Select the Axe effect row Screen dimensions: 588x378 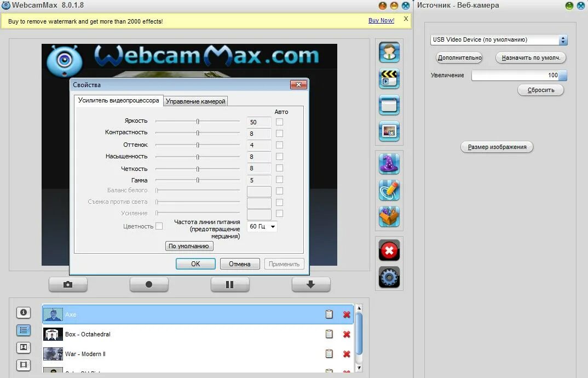(x=198, y=314)
